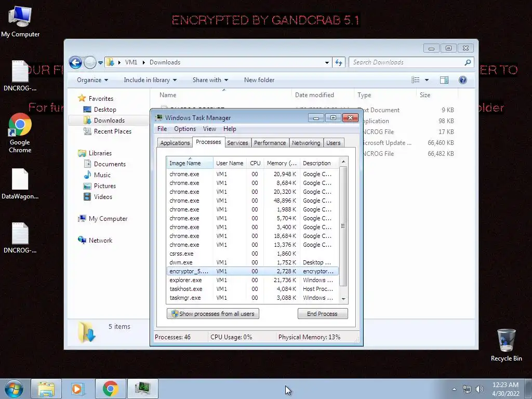Viewport: 532px width, 399px height.
Task: Click process list scroll up arrow
Action: (343, 162)
